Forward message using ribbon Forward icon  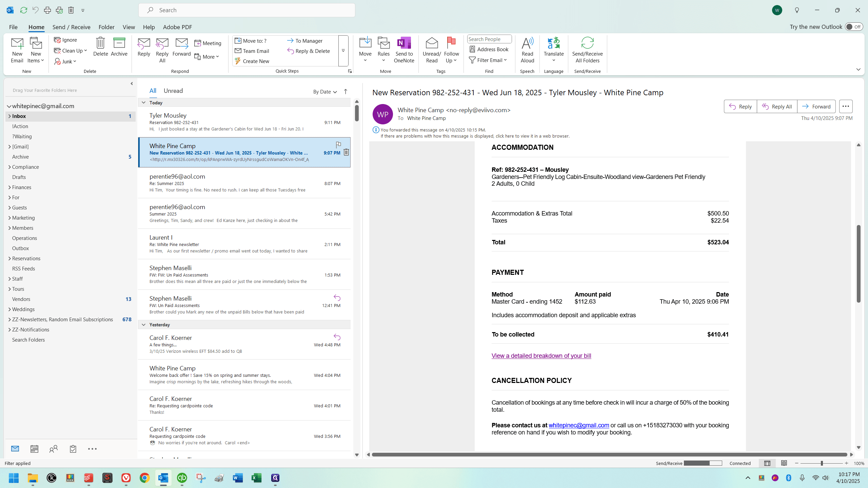[181, 47]
